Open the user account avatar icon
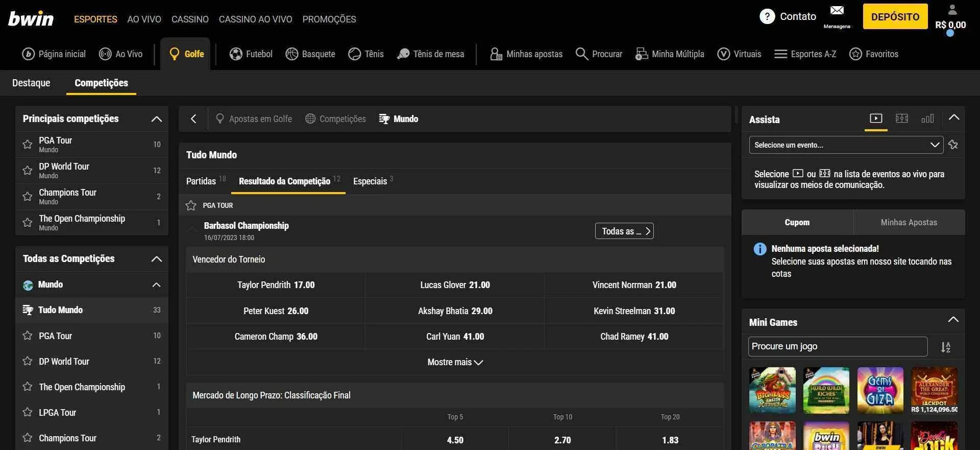Viewport: 980px width, 450px height. coord(952,10)
